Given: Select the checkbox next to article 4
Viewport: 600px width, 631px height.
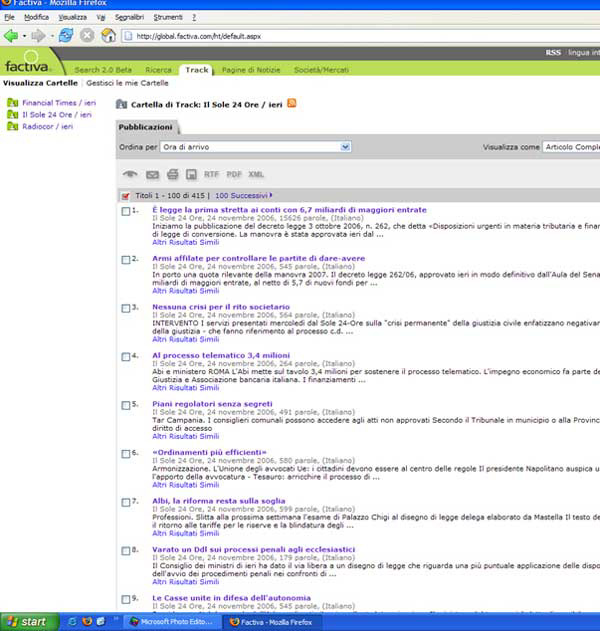Looking at the screenshot, I should pyautogui.click(x=125, y=357).
